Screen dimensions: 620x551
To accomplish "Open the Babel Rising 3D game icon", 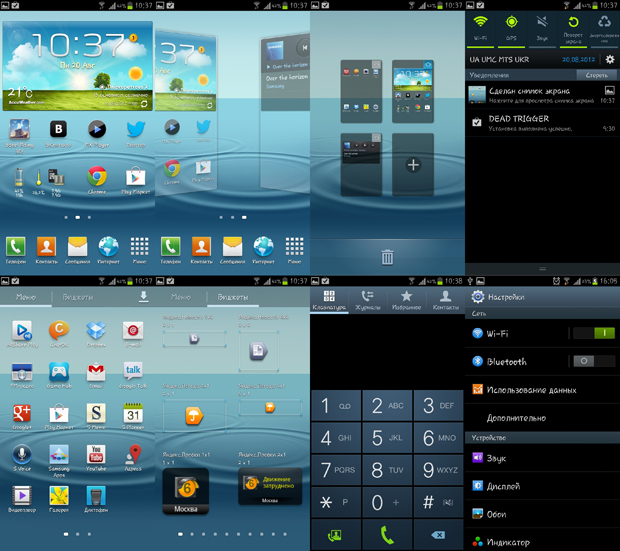I will tap(19, 129).
